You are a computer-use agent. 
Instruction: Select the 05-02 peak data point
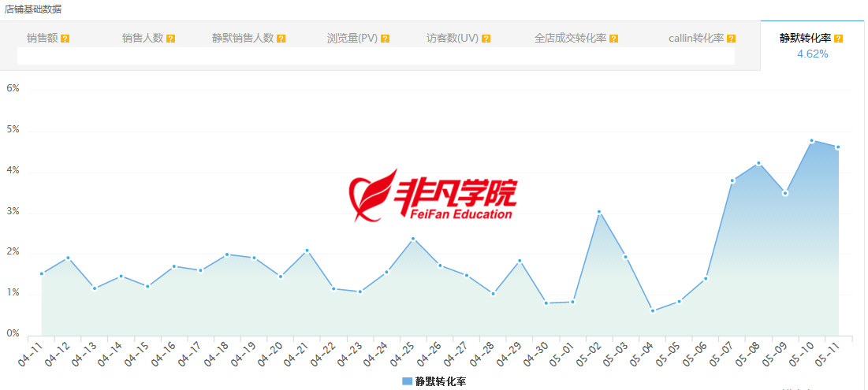[599, 212]
